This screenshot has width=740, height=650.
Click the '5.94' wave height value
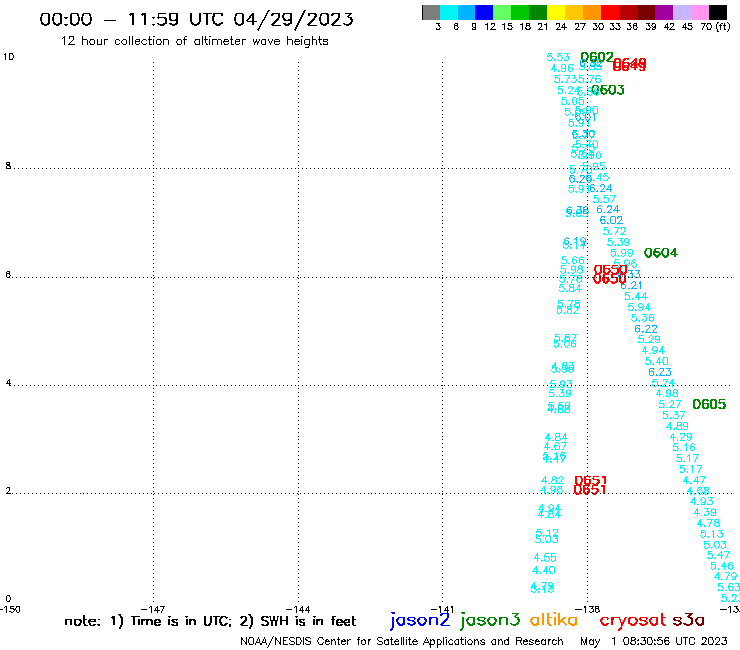point(639,307)
